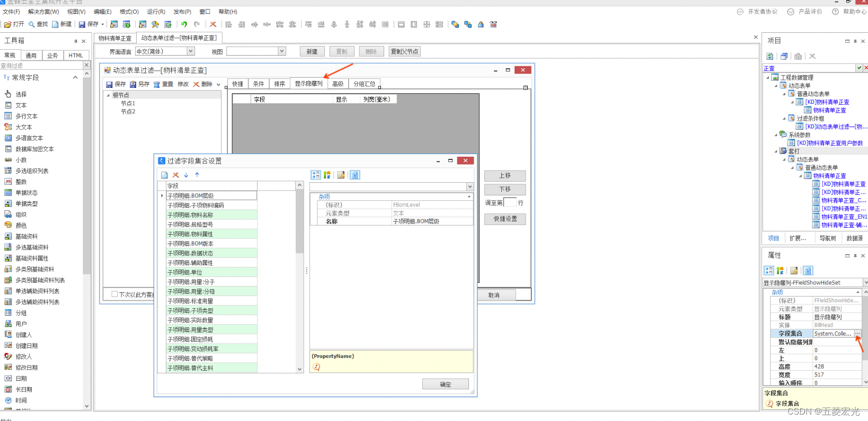868x421 pixels.
Task: Click the lock icon in main toolbar
Action: click(x=481, y=24)
